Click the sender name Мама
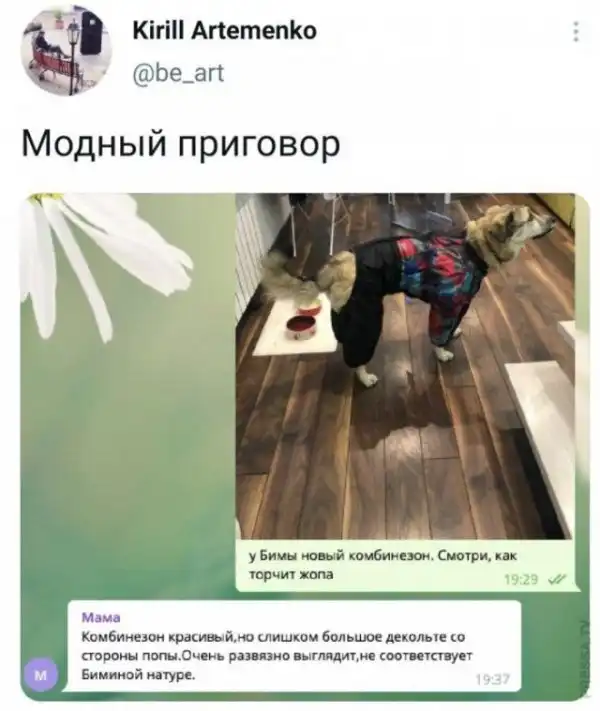 pyautogui.click(x=101, y=617)
